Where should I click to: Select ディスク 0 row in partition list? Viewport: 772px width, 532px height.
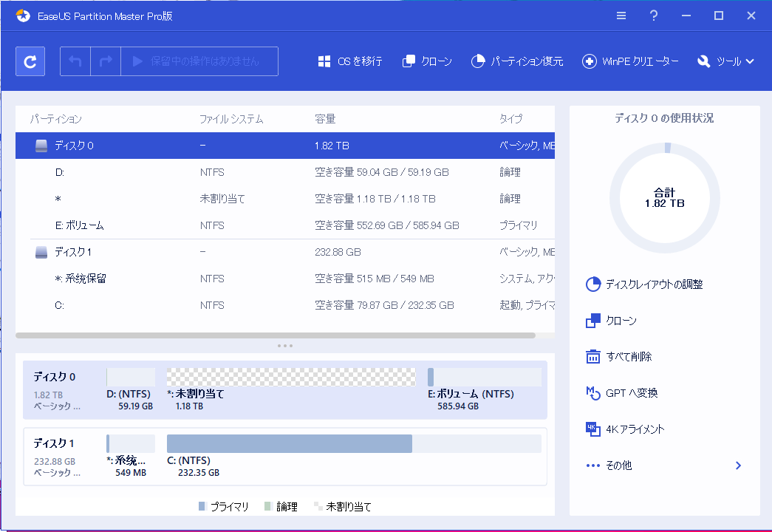point(285,146)
